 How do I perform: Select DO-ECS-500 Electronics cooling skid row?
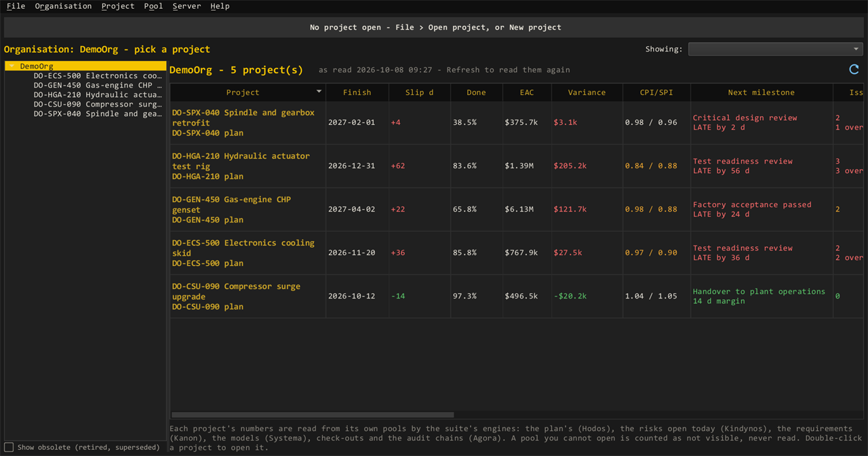pyautogui.click(x=517, y=253)
